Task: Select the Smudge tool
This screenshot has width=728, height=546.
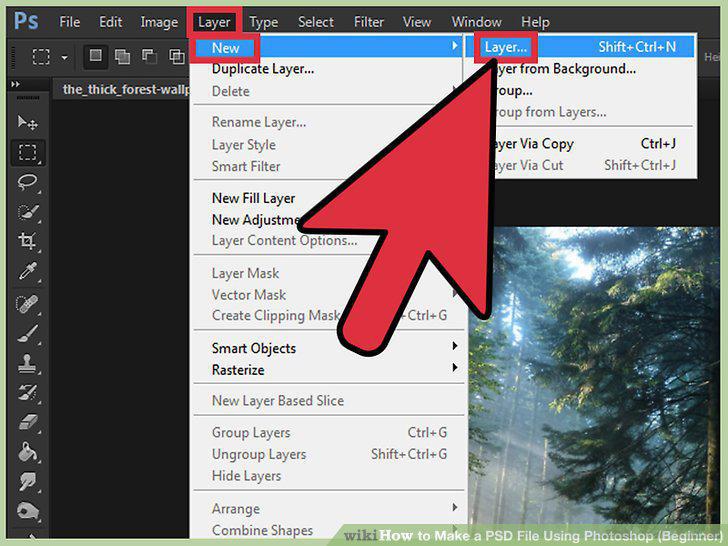Action: (27, 481)
